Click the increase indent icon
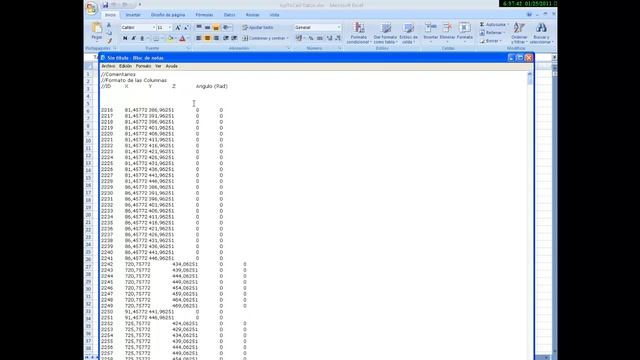Screen dimensions: 640x360 point(234,38)
